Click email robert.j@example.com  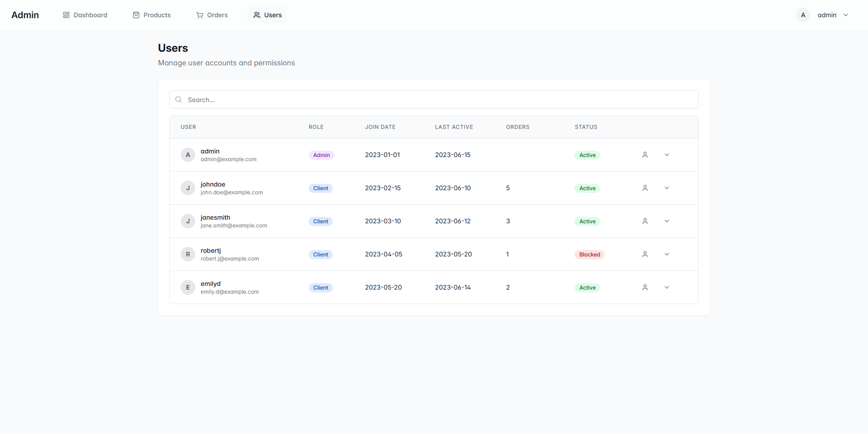coord(230,259)
